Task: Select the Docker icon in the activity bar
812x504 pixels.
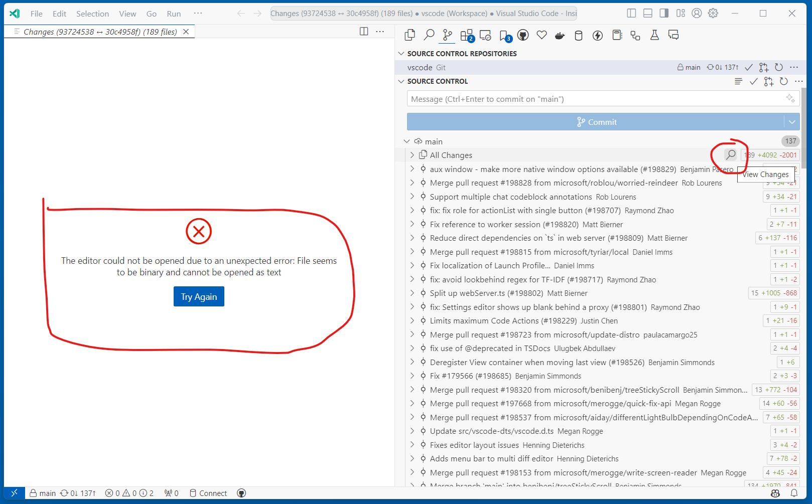Action: 560,35
